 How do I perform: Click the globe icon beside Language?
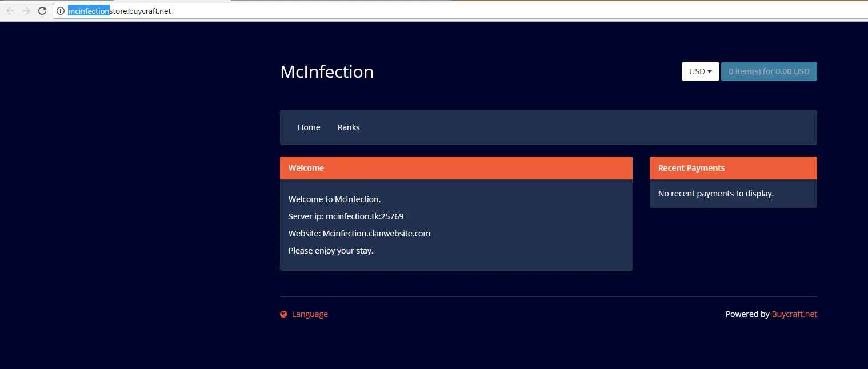[x=283, y=314]
